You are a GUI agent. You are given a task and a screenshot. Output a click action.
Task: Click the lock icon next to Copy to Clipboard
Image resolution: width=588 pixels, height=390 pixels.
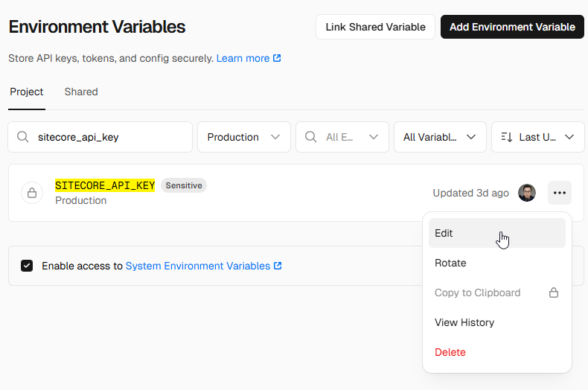[554, 292]
